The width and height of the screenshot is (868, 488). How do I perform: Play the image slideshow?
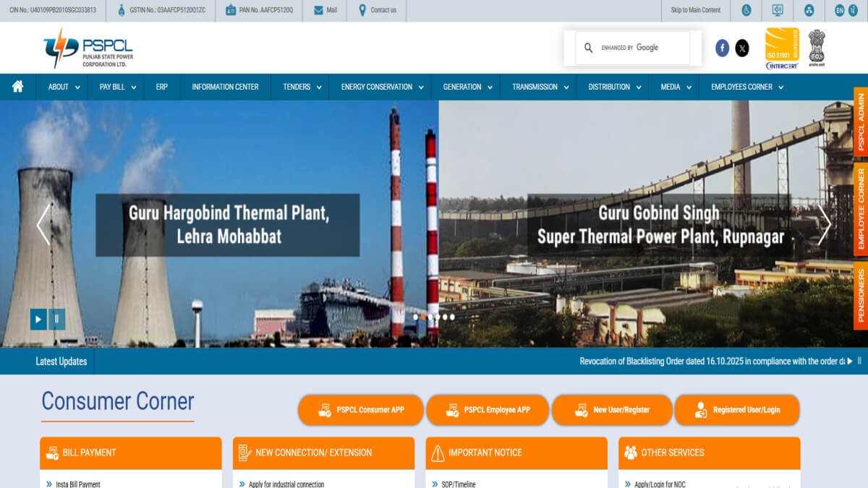pos(38,318)
